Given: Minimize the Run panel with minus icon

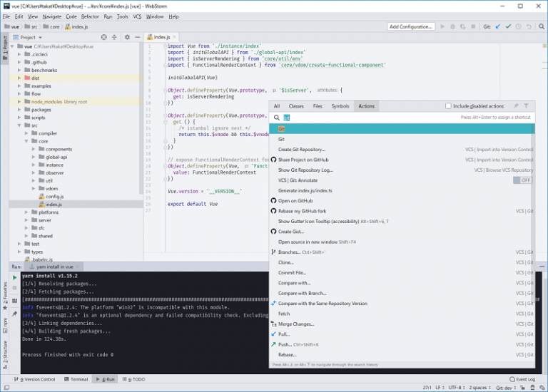Looking at the screenshot, I should point(542,267).
